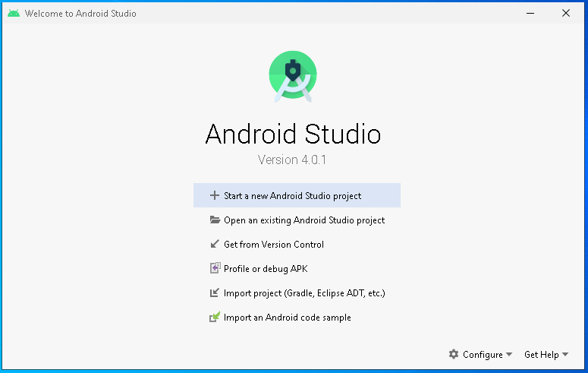
Task: Click the Welcome to Android Studio title
Action: point(80,14)
